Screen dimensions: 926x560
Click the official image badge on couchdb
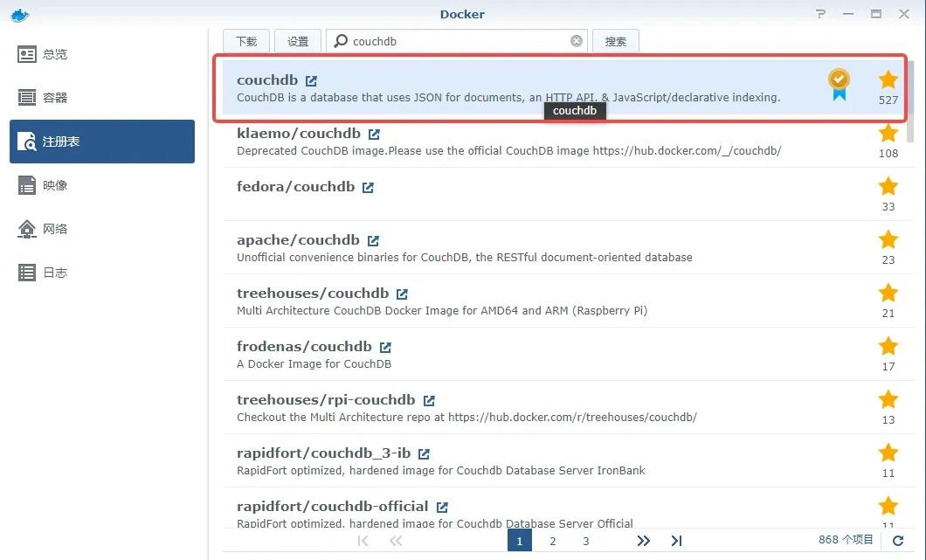(x=839, y=85)
